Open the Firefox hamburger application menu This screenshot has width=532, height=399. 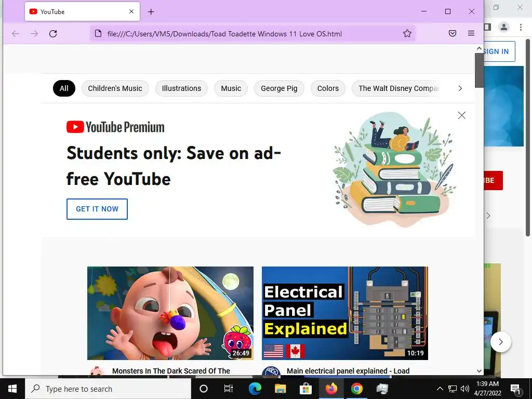pos(471,33)
